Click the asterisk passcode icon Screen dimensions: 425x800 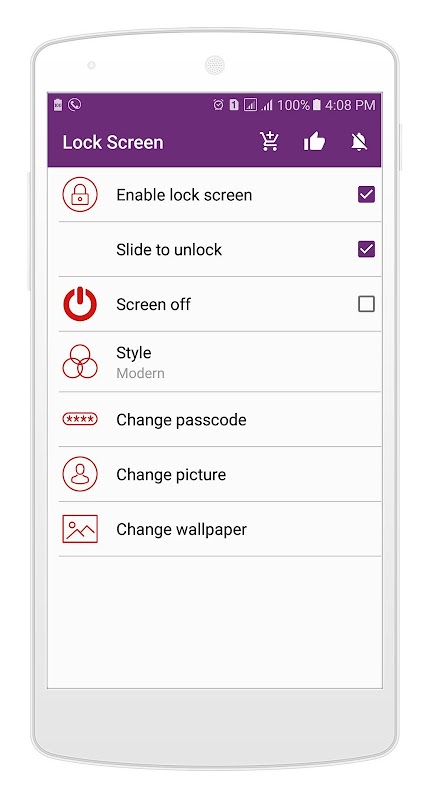(x=80, y=419)
